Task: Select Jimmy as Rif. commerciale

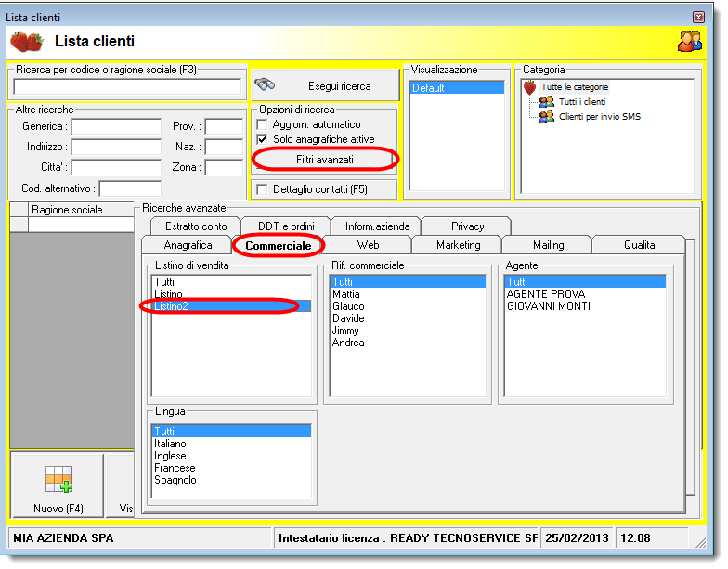Action: [408, 330]
